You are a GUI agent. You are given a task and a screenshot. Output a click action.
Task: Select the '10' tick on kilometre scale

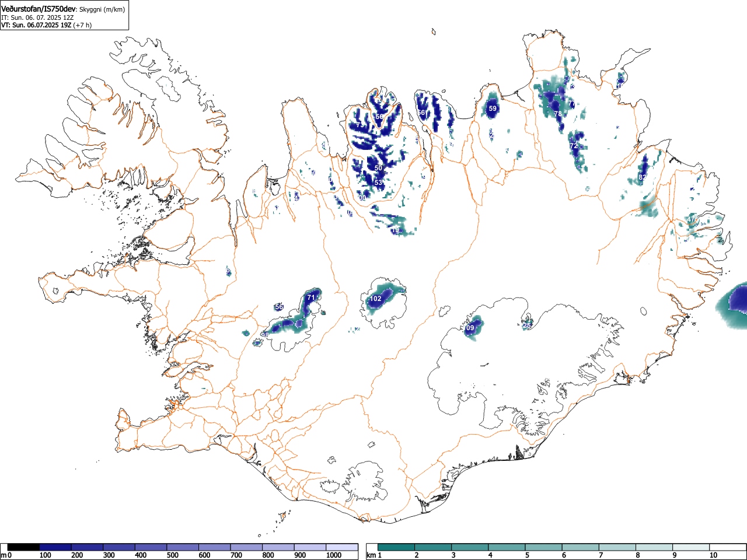click(713, 555)
